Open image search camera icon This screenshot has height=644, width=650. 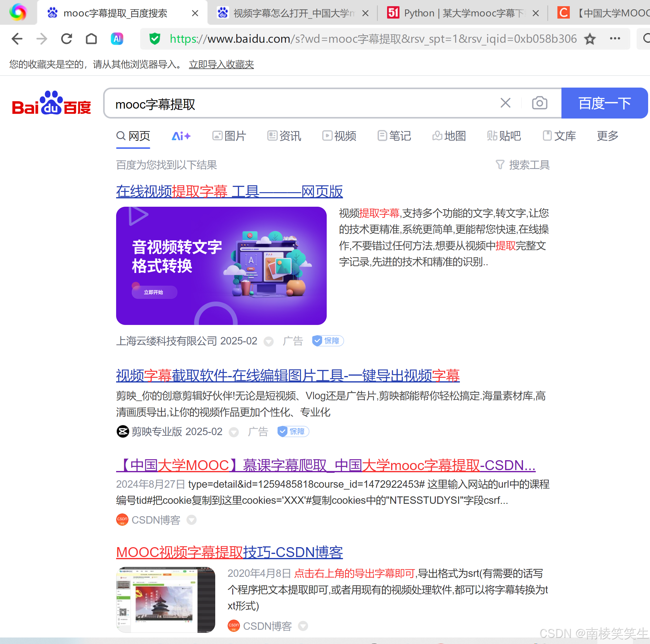point(539,103)
